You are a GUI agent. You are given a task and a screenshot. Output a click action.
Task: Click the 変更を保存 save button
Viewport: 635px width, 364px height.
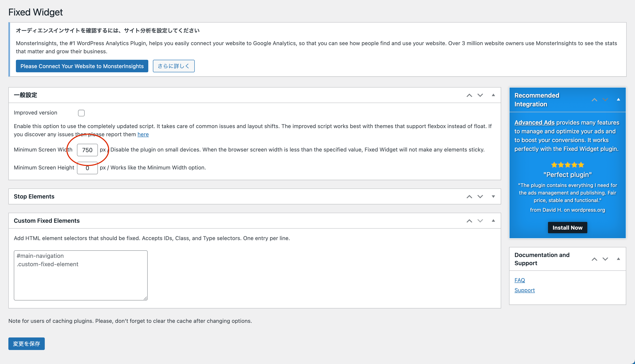point(27,344)
